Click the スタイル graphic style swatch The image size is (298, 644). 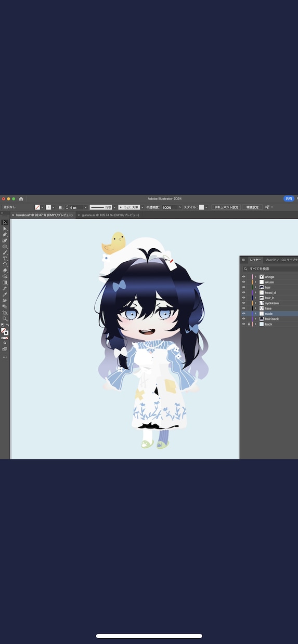tap(201, 207)
